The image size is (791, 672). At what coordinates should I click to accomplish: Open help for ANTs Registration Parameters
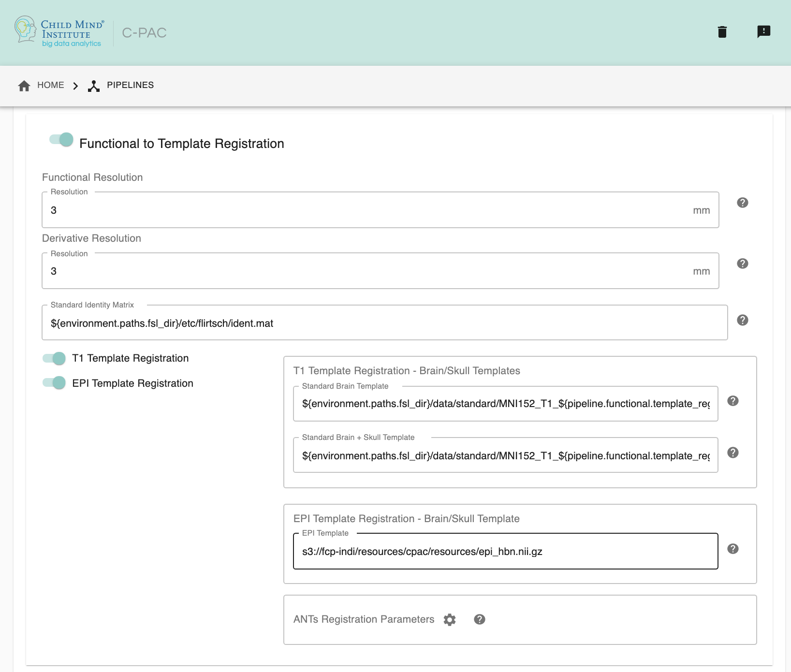(479, 619)
